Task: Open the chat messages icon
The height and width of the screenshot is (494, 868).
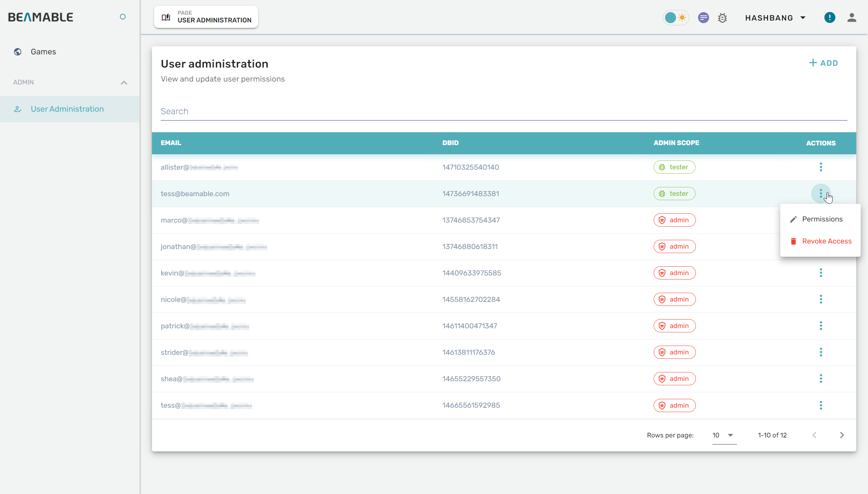Action: pyautogui.click(x=703, y=18)
